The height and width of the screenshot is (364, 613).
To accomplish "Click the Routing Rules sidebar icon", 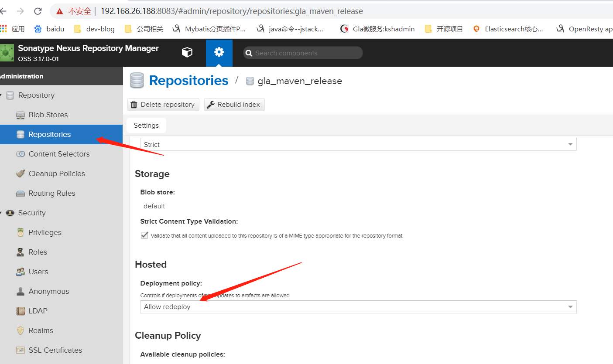I will 21,193.
